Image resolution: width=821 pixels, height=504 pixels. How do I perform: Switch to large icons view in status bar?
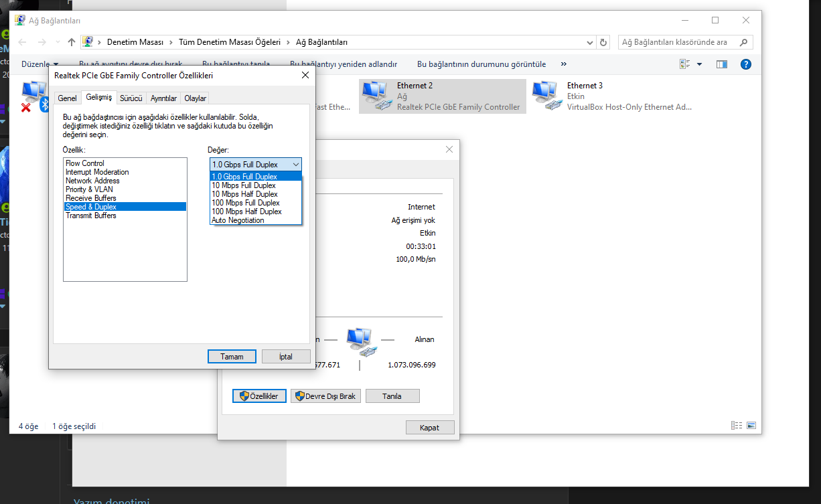(751, 425)
